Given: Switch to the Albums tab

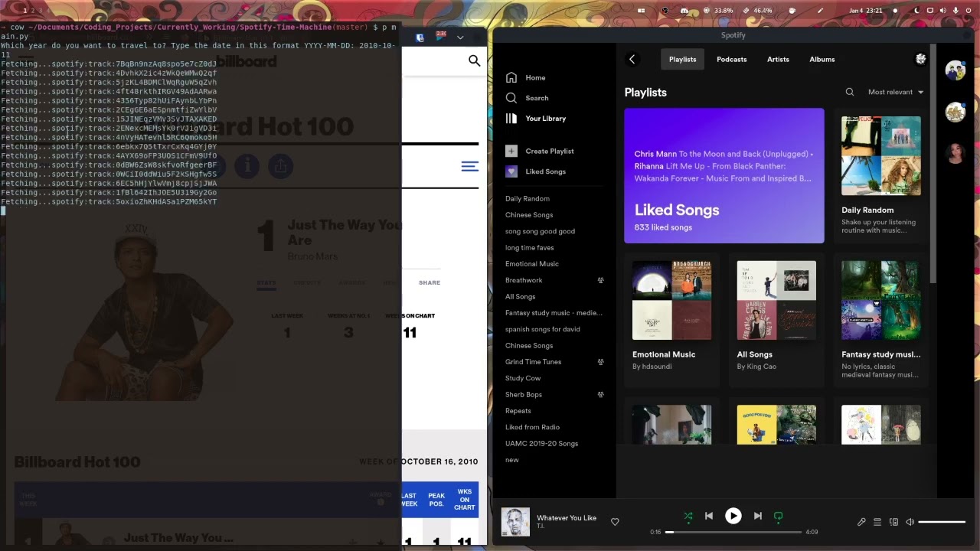Looking at the screenshot, I should click(822, 59).
